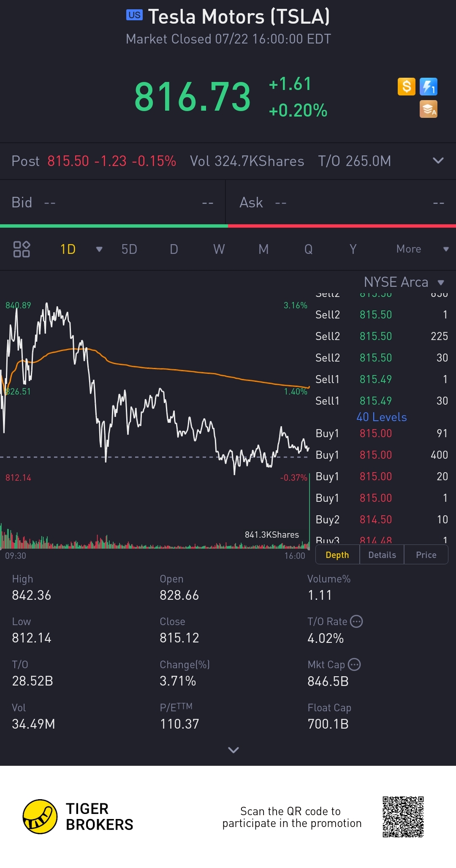Tap the Buy1 row with size 91

[382, 433]
